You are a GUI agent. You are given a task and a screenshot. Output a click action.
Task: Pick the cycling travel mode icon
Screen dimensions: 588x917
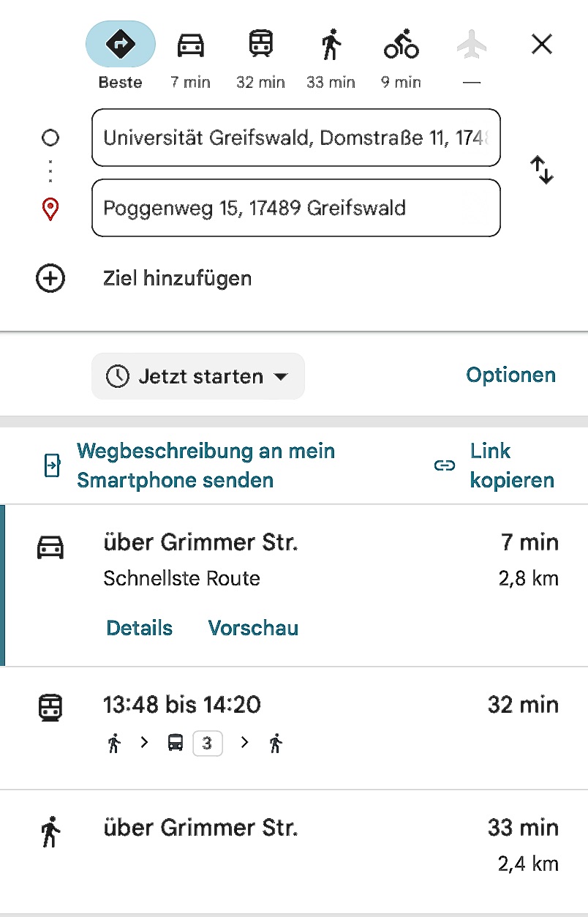[x=401, y=45]
